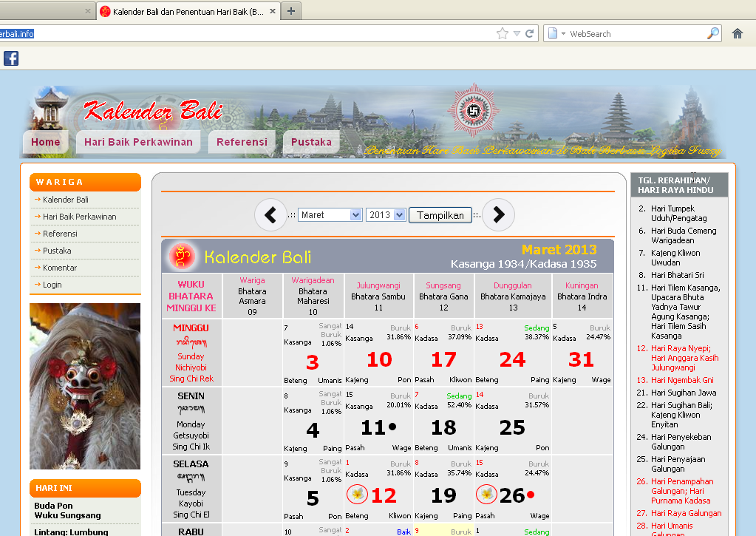Click Kalender Bali sidebar link
Screen dimensions: 756x536
[66, 200]
